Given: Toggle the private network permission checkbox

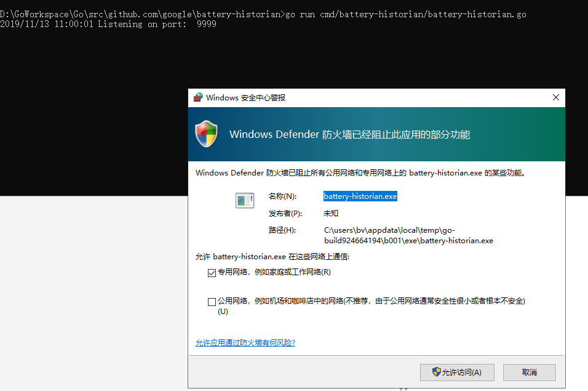Looking at the screenshot, I should point(212,273).
